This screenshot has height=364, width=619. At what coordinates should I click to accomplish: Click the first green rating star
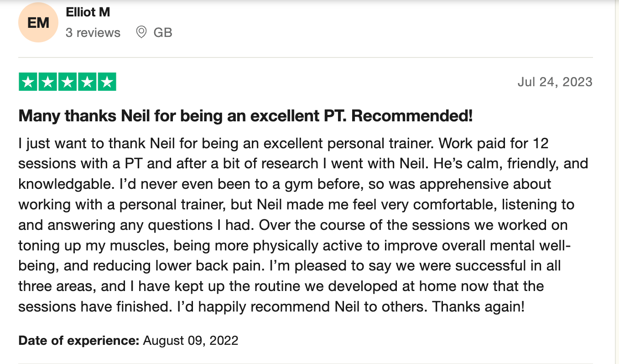point(28,82)
